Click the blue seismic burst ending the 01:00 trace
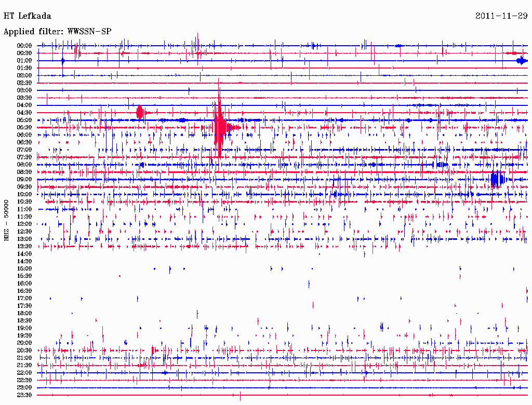The image size is (532, 405). [522, 61]
